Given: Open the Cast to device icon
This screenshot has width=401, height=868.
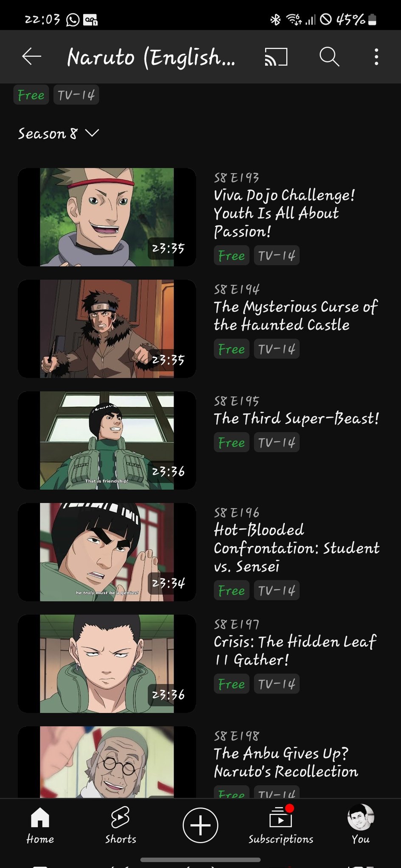Looking at the screenshot, I should tap(276, 57).
